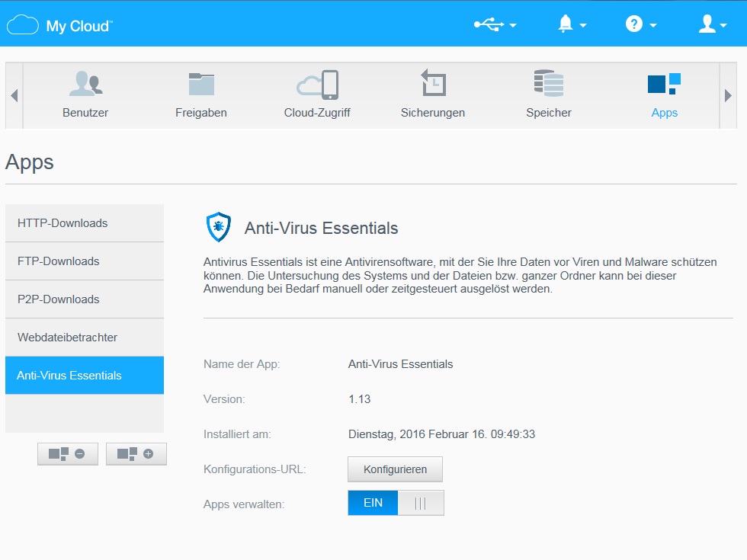Click the add app icon button
Screen dimensions: 747x560
pos(136,453)
